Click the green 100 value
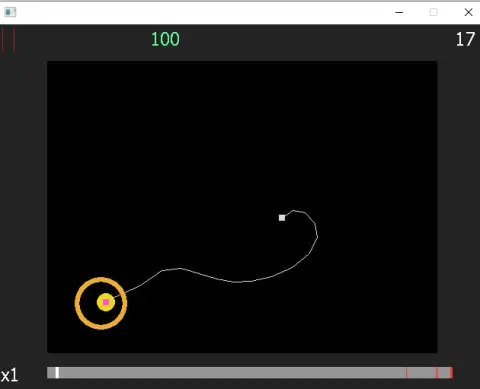480x389 pixels. tap(165, 39)
